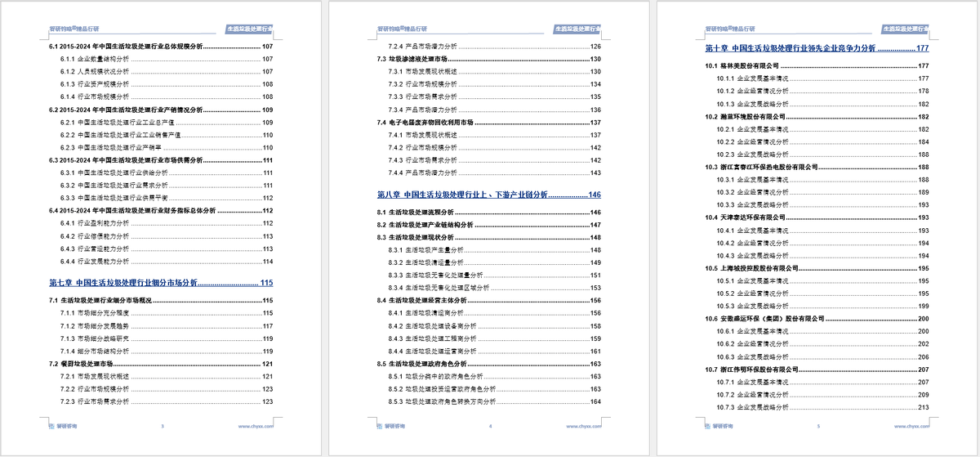This screenshot has height=457, width=980.
Task: Select TOC entry 7.4.4 产品市场潜力分析
Action: pos(495,172)
